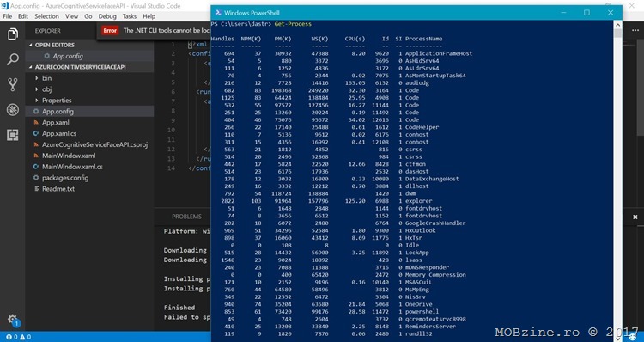The height and width of the screenshot is (342, 644).
Task: Close the VS Code bottom panel
Action: click(x=635, y=217)
